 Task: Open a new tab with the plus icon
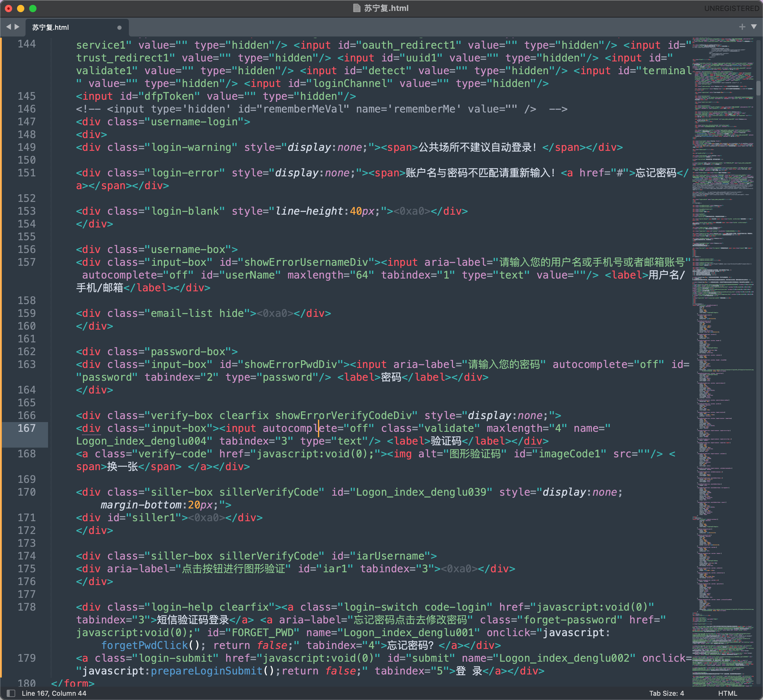coord(742,27)
